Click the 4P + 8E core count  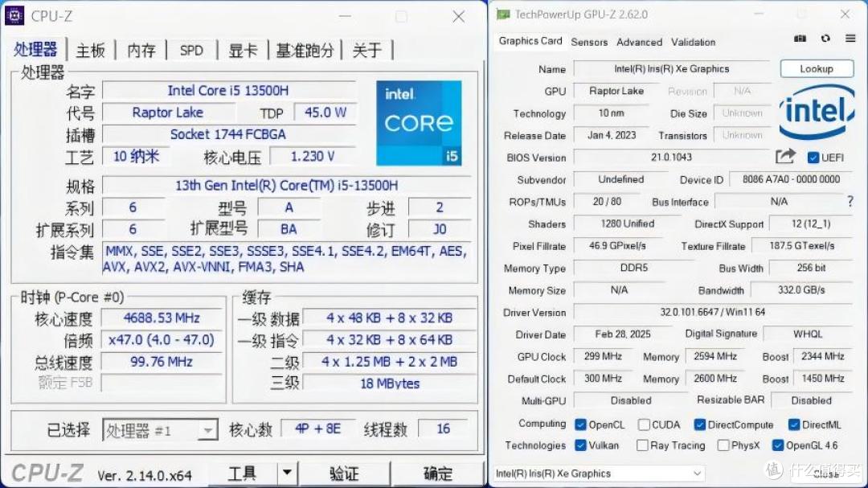pyautogui.click(x=317, y=429)
